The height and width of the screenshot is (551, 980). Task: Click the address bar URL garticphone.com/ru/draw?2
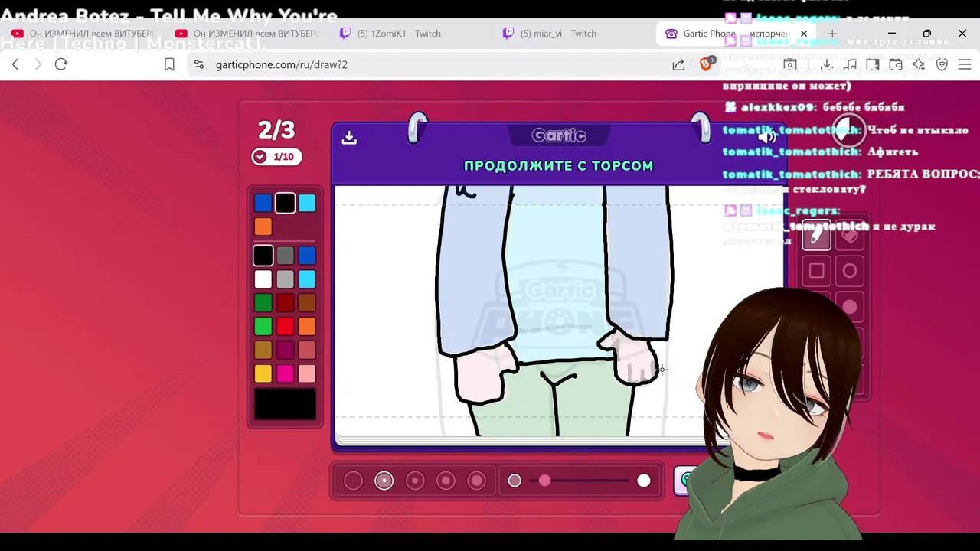point(282,64)
